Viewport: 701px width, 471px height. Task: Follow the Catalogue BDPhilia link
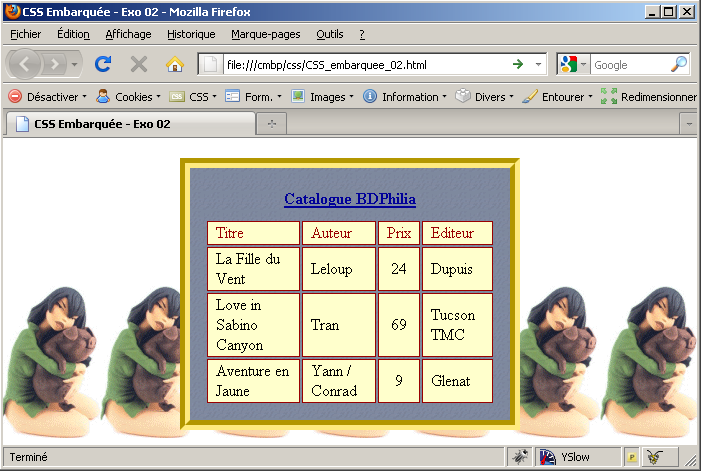(350, 199)
